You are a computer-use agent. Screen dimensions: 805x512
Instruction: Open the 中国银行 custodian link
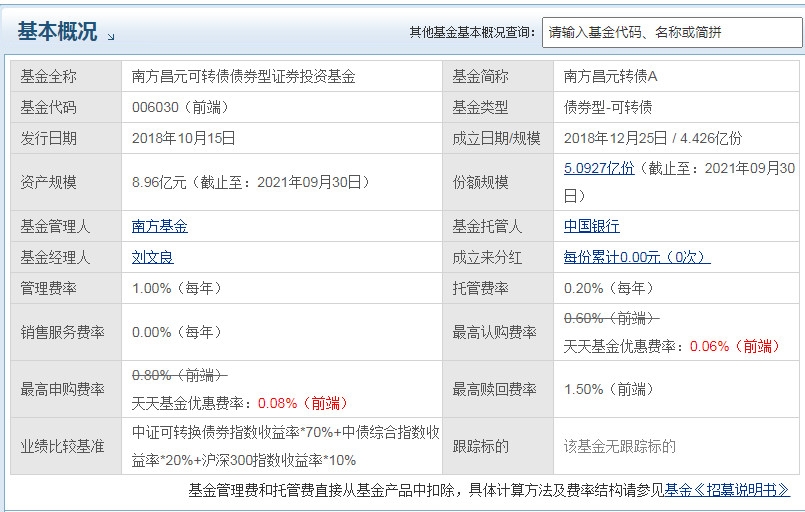pos(591,226)
